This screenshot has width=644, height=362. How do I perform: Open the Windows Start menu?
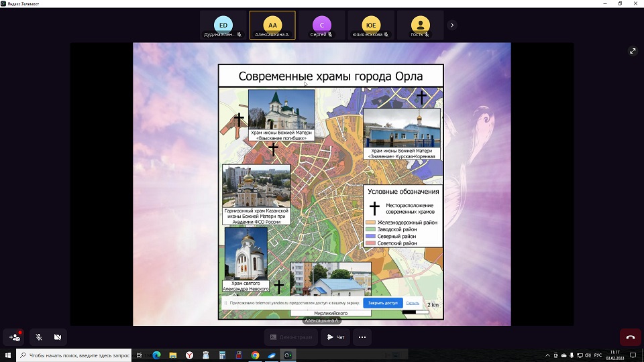point(7,355)
